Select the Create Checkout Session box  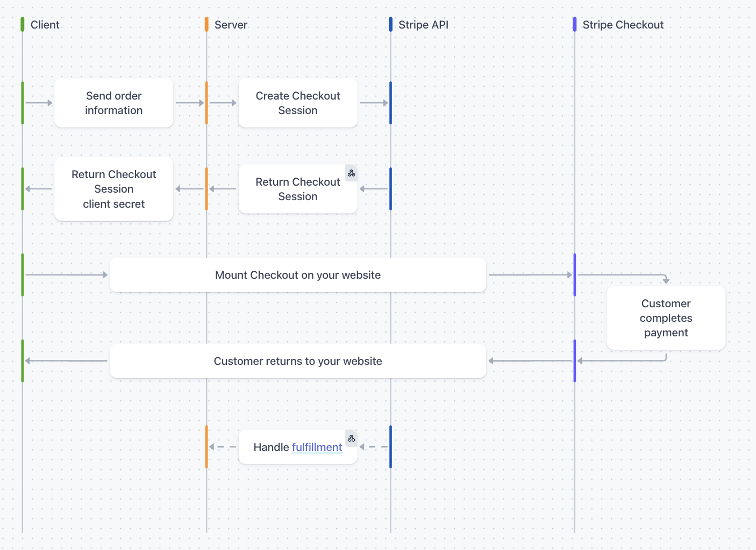[298, 103]
